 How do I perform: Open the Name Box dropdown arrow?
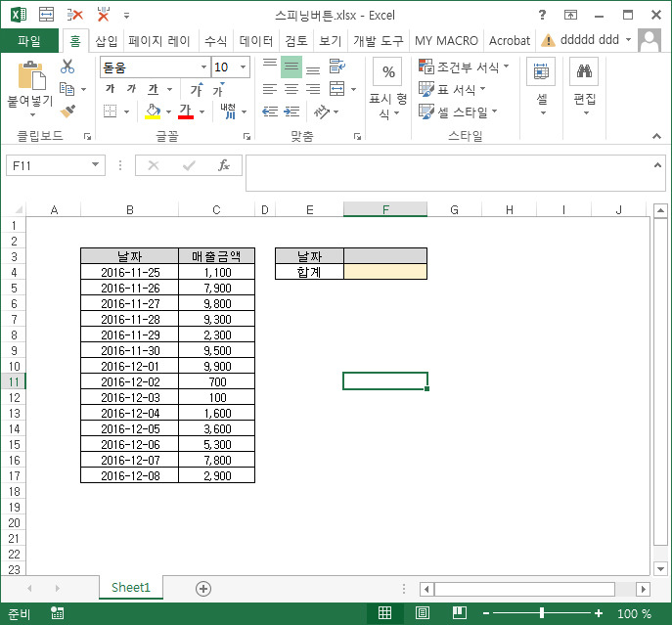95,164
